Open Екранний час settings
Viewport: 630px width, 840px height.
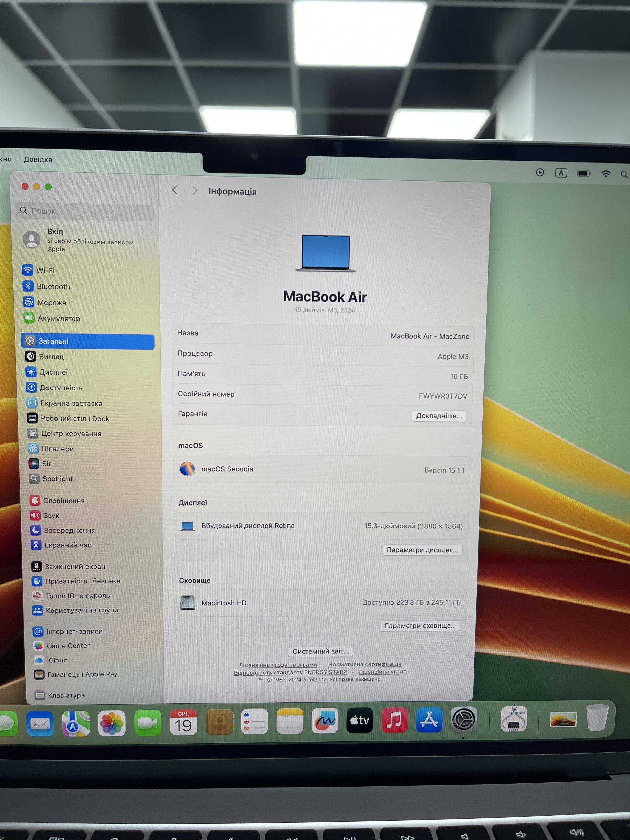(x=61, y=545)
